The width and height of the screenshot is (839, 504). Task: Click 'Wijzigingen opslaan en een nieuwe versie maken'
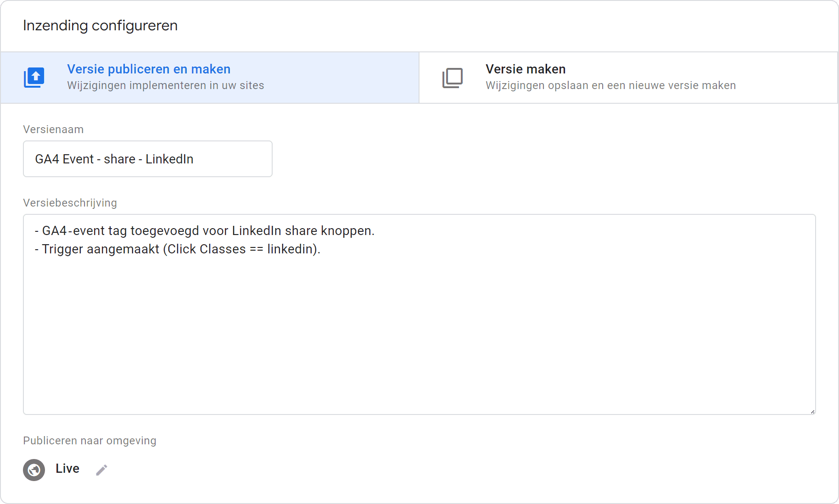click(610, 86)
